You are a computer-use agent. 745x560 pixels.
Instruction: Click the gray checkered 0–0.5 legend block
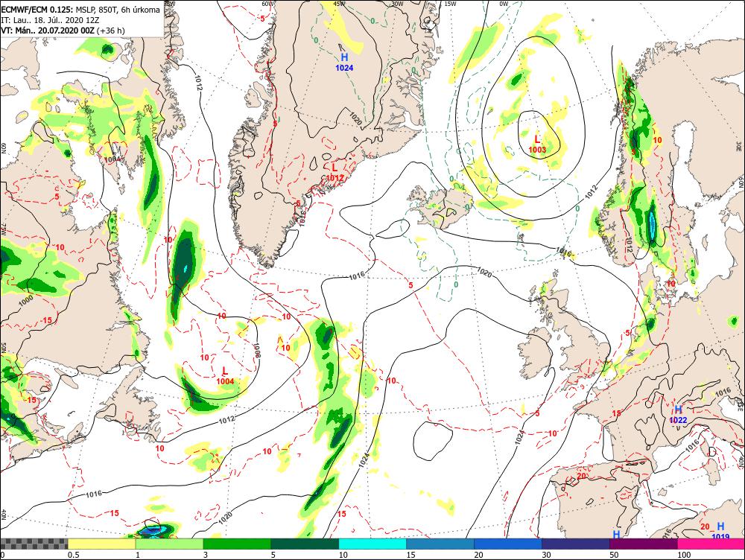pos(34,544)
